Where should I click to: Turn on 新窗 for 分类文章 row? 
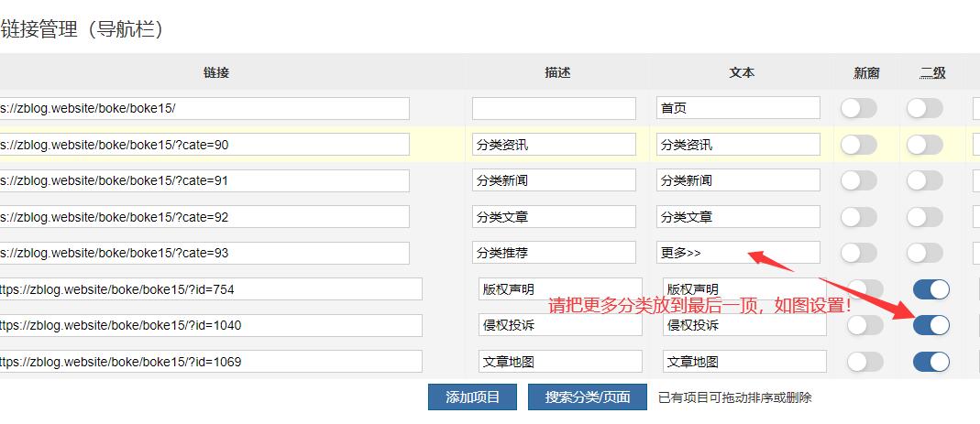click(859, 217)
